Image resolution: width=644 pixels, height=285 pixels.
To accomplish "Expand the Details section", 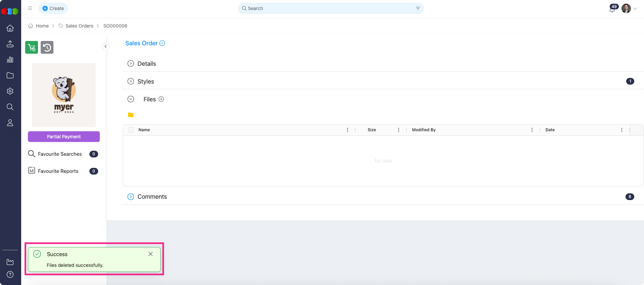I will pos(131,64).
